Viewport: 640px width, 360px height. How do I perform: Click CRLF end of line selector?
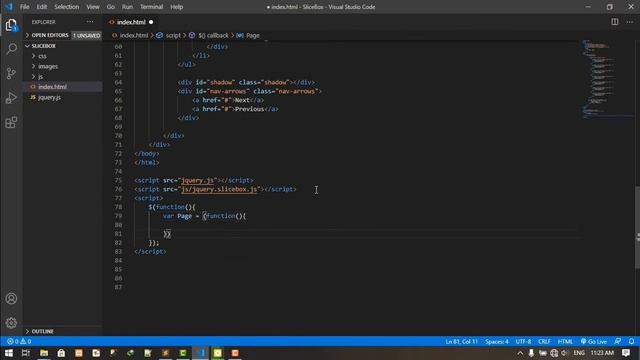(x=544, y=341)
